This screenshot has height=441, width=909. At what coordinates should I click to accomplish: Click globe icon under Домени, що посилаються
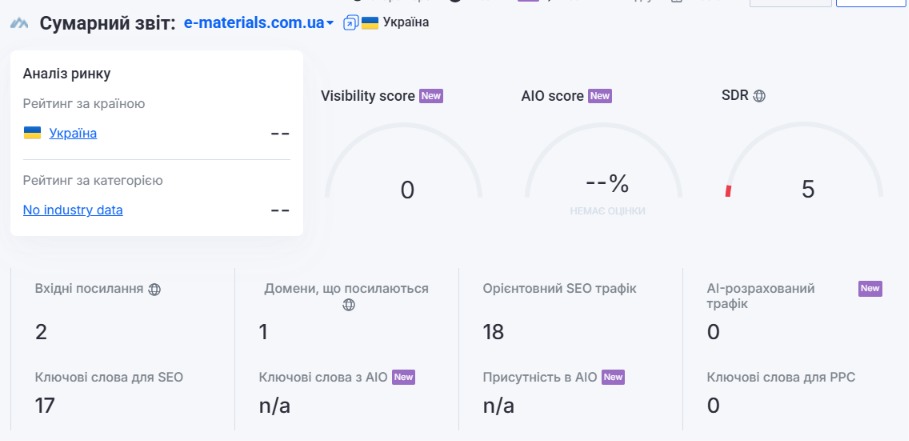(x=348, y=305)
